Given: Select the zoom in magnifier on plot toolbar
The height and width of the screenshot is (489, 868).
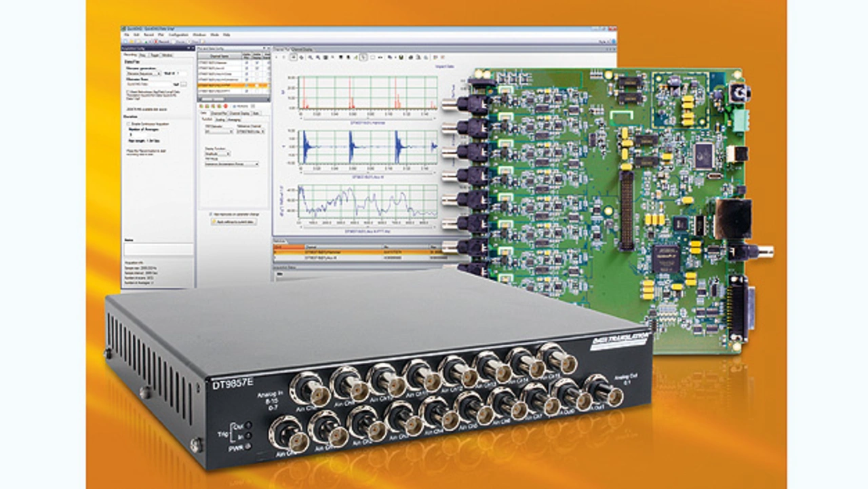Looking at the screenshot, I should 310,58.
